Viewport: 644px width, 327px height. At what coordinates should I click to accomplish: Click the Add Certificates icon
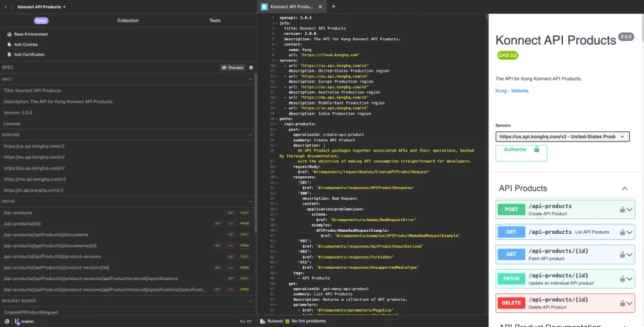(x=9, y=54)
